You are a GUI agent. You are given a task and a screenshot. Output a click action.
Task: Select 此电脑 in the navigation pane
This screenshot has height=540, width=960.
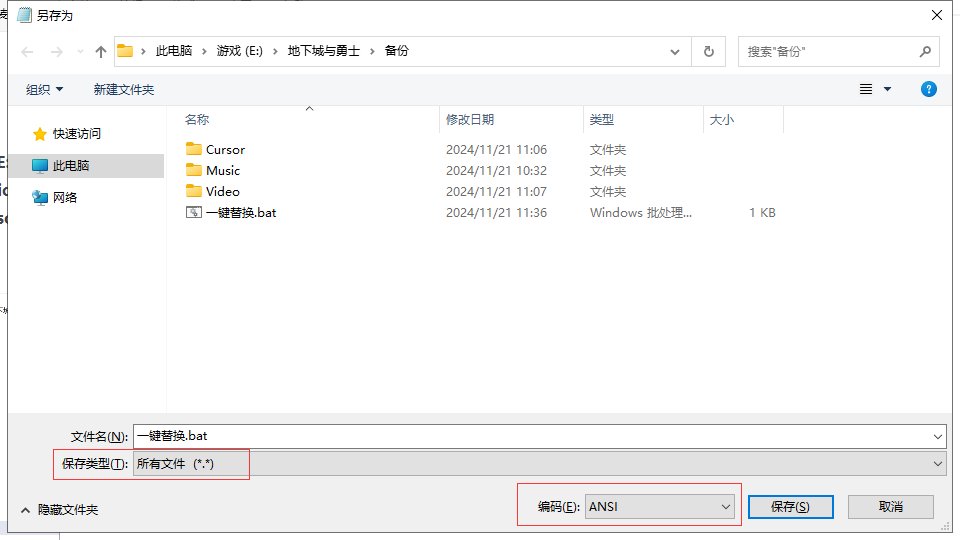coord(71,165)
